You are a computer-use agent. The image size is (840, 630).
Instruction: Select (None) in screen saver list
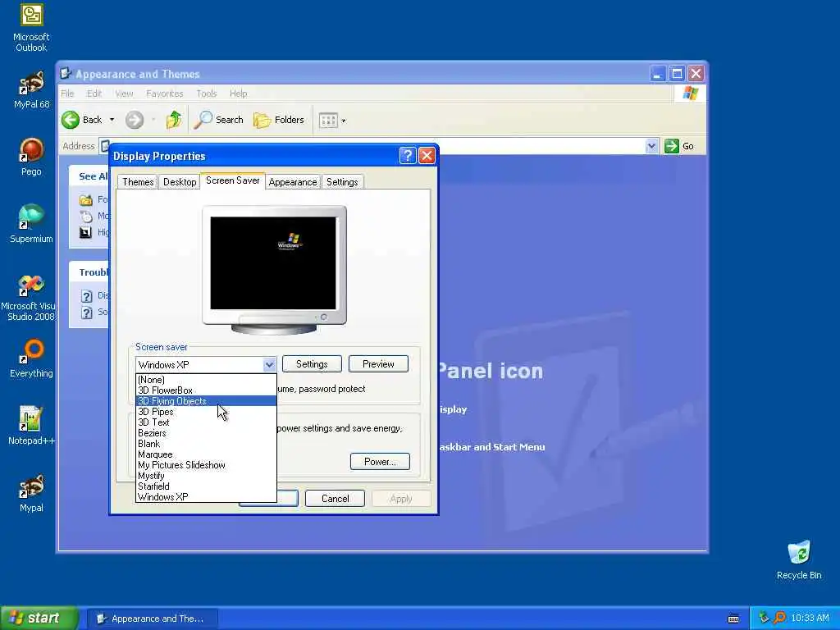[x=206, y=380]
